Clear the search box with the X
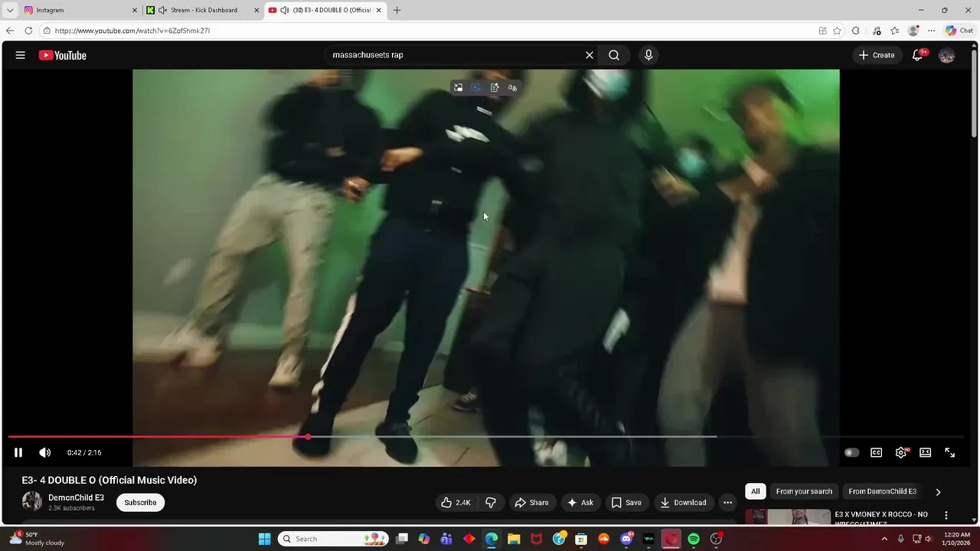Screen dimensions: 980x551 [x=590, y=55]
